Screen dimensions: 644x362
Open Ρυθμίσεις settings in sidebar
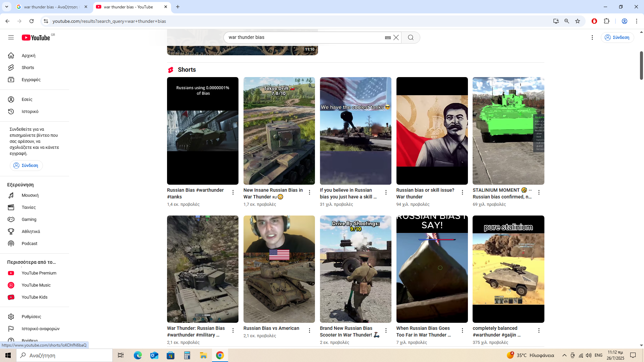[35, 317]
